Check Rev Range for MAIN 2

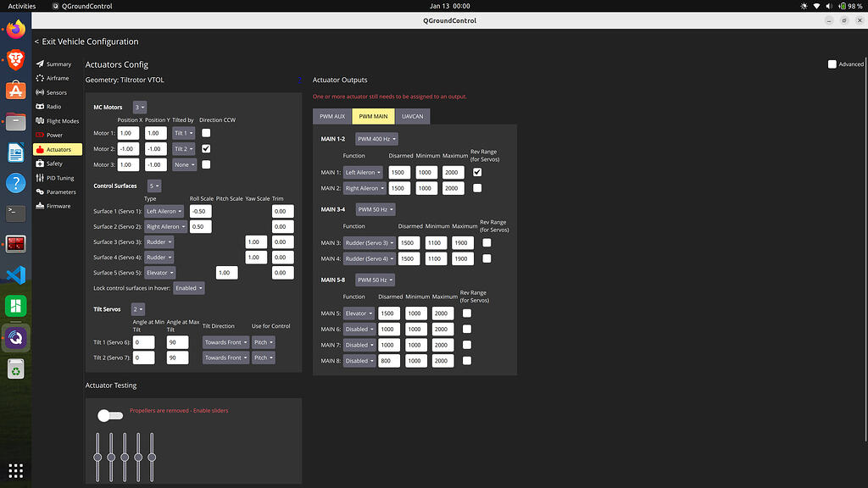[x=477, y=188]
